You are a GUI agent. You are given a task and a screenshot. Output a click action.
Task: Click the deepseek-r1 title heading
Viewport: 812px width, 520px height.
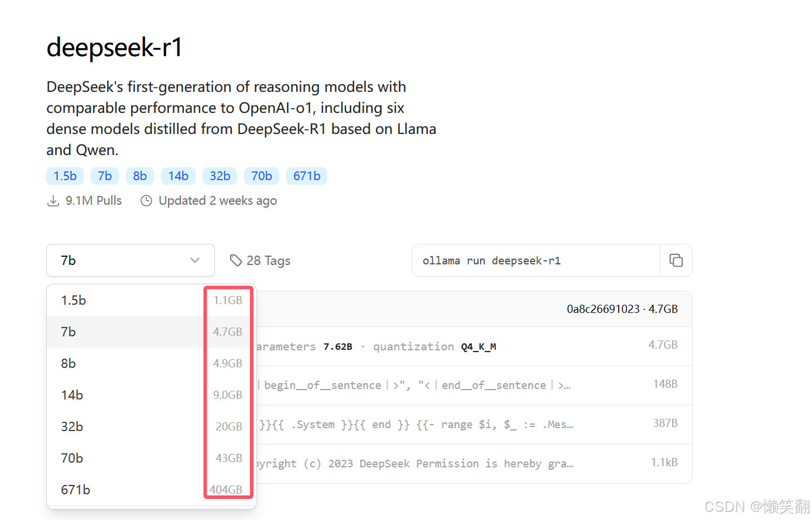[x=114, y=47]
